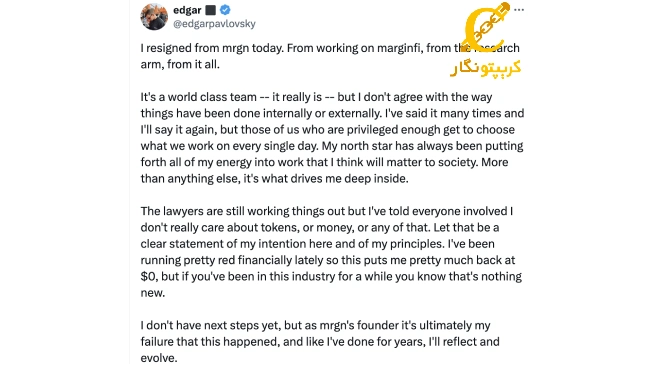
Task: Click the Persian watermark text under the logo
Action: point(485,68)
